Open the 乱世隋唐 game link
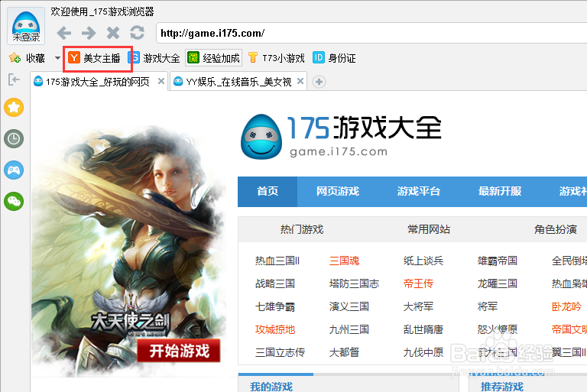This screenshot has height=392, width=587. (423, 329)
